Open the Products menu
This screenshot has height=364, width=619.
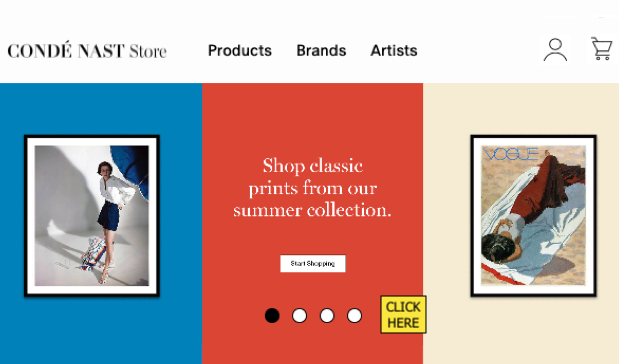(x=240, y=51)
